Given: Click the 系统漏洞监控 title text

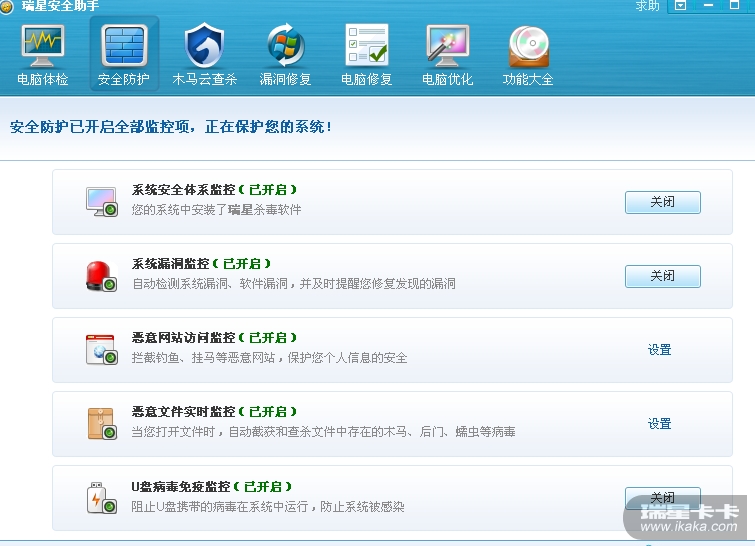Looking at the screenshot, I should [x=170, y=264].
